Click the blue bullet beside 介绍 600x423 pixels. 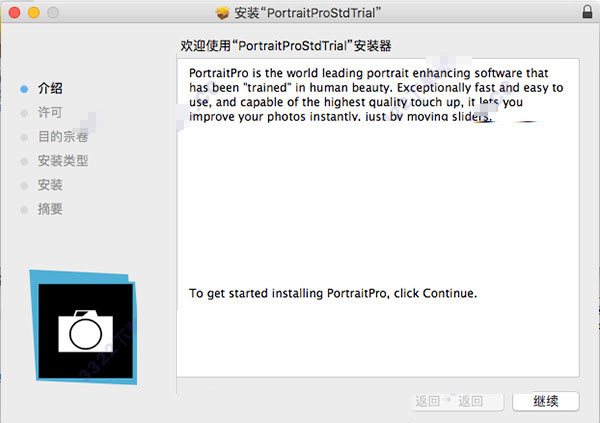pyautogui.click(x=24, y=89)
